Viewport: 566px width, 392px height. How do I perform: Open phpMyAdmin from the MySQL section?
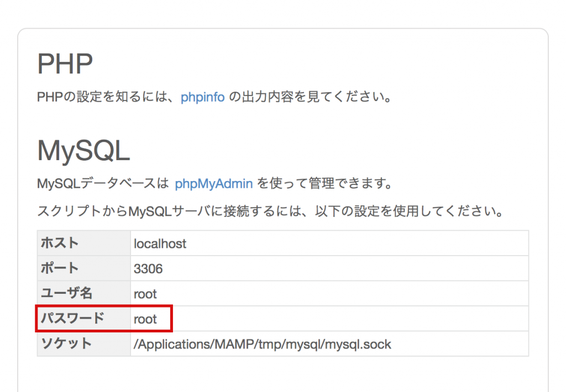click(213, 183)
